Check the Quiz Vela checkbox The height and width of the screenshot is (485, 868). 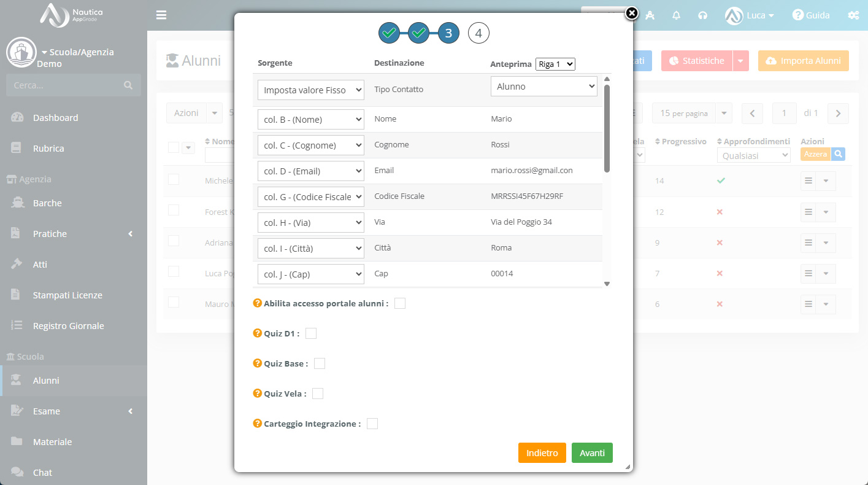pyautogui.click(x=318, y=394)
